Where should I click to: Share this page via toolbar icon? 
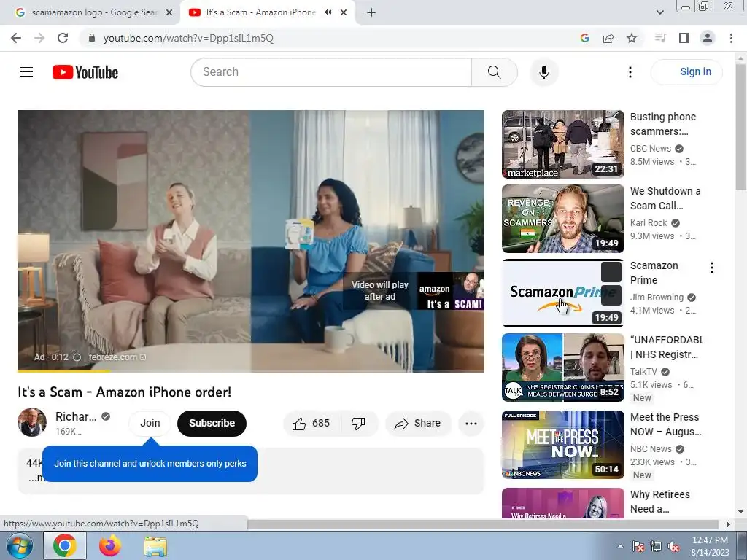tap(608, 38)
